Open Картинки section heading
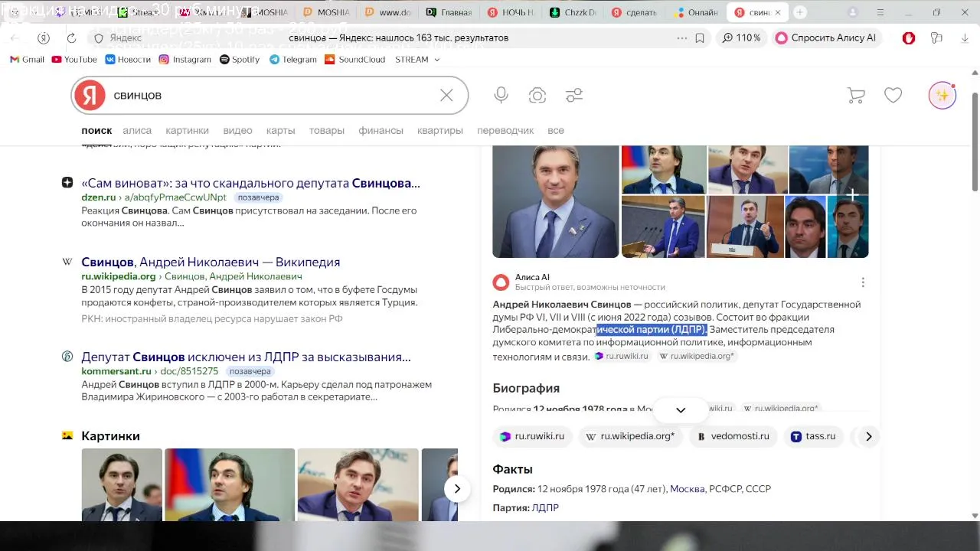Screen dimensions: 980x551 110,435
